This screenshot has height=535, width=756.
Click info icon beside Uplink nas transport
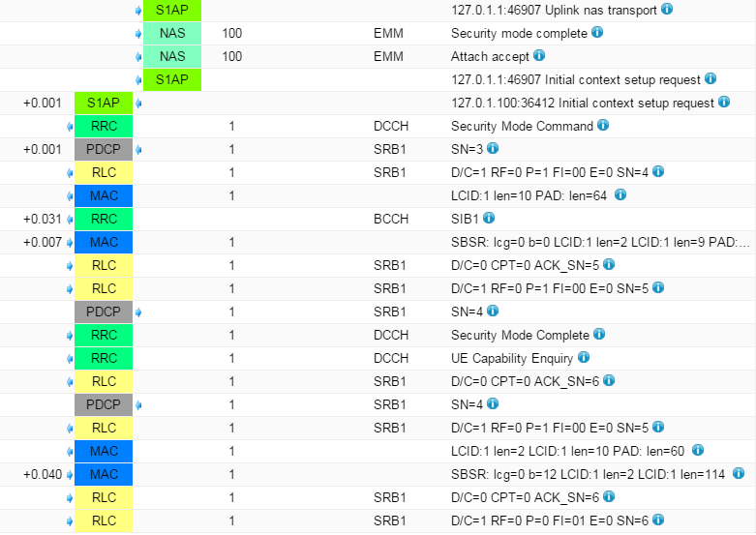(667, 10)
